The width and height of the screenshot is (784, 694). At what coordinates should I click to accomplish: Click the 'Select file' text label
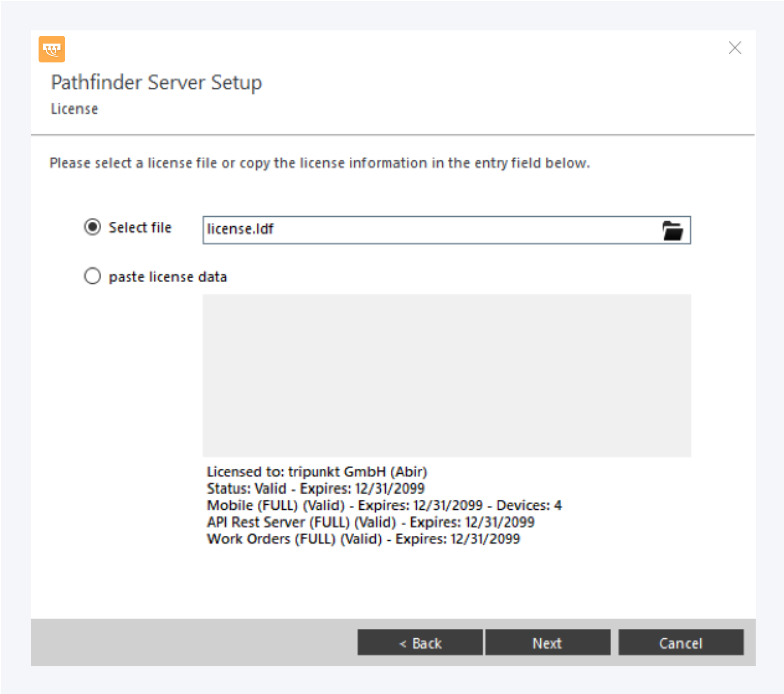141,228
